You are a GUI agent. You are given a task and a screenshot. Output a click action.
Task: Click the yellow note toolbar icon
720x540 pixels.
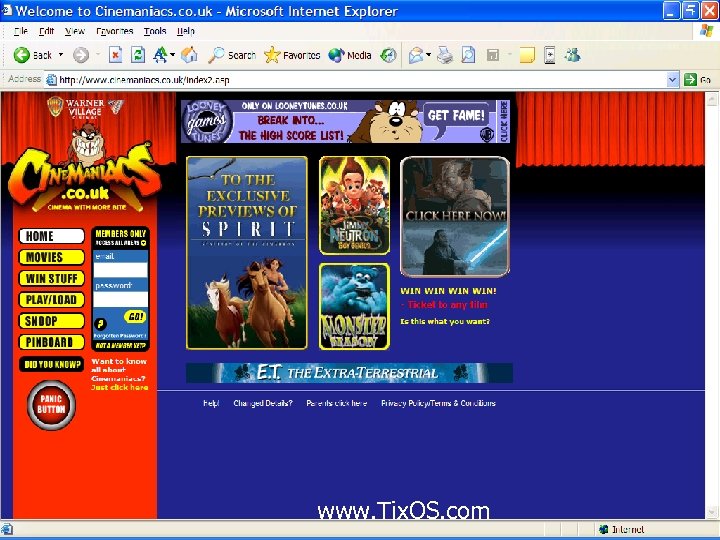click(x=527, y=55)
